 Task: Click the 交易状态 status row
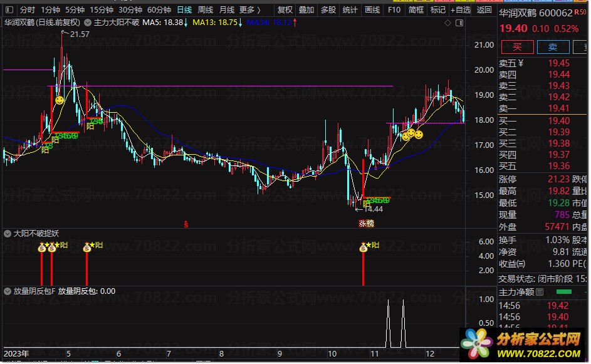[543, 279]
